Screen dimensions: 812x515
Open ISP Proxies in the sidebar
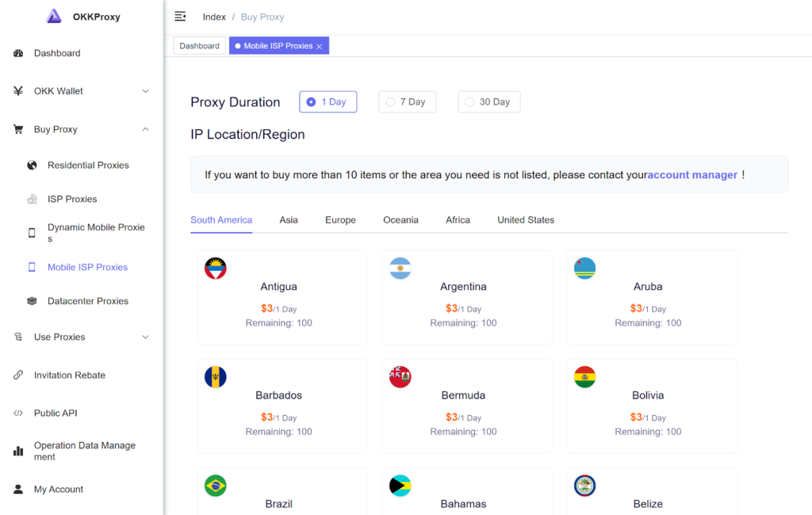pyautogui.click(x=72, y=199)
